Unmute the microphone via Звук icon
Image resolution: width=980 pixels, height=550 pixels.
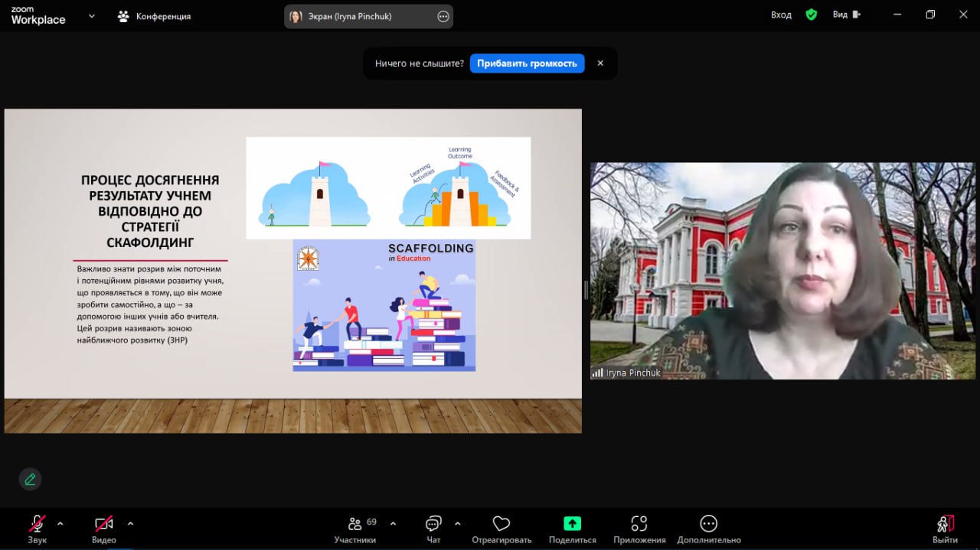pos(37,524)
